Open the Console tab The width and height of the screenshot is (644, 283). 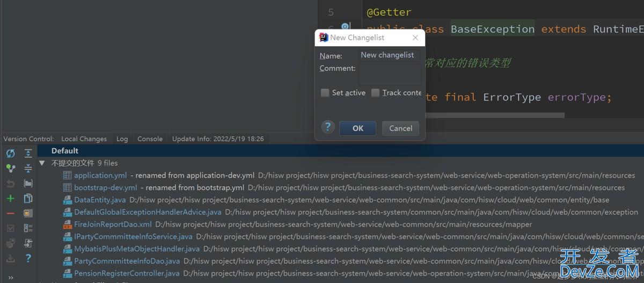(150, 139)
